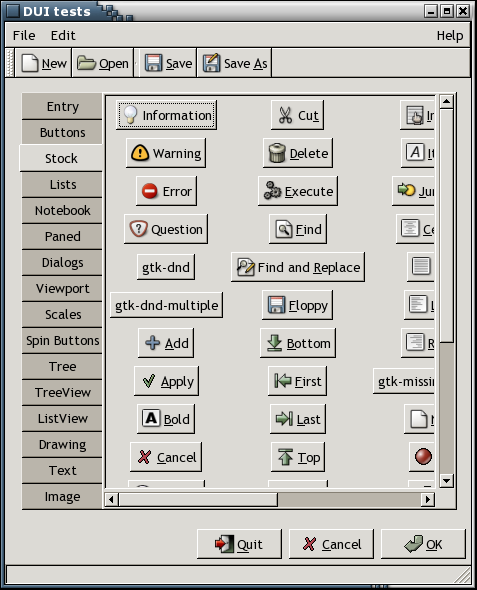Switch to the ListView tab
Viewport: 477px width, 590px height.
point(62,418)
